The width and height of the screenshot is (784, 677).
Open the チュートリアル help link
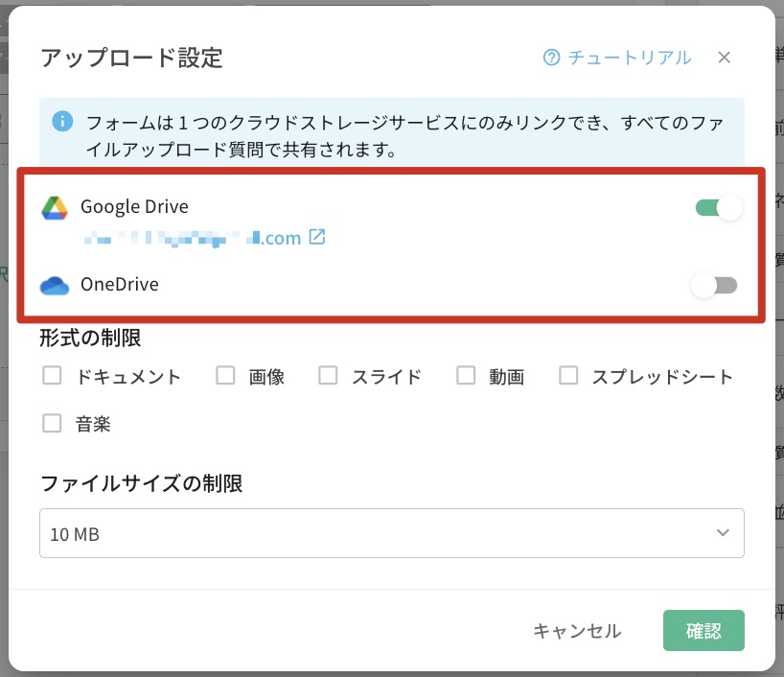[617, 58]
